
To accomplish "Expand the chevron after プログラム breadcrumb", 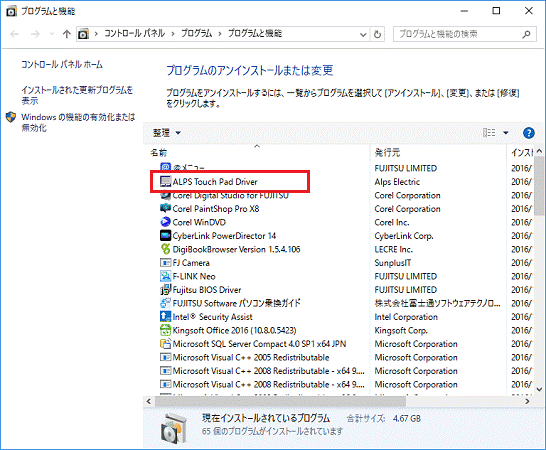I will pos(220,34).
